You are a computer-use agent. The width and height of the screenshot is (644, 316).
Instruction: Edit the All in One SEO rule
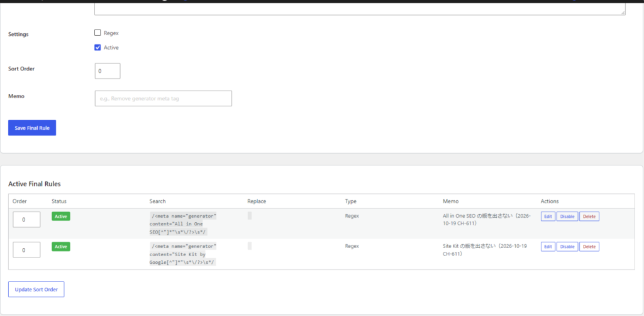(x=548, y=216)
